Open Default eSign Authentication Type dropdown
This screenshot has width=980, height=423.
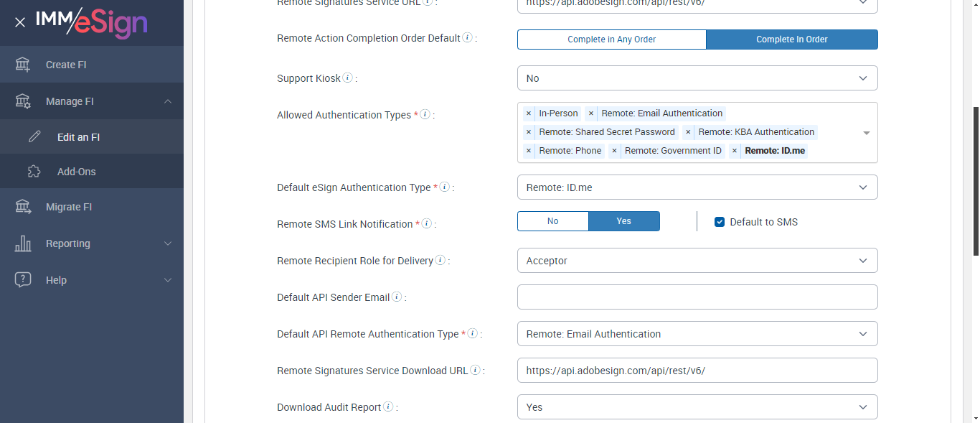click(x=697, y=187)
